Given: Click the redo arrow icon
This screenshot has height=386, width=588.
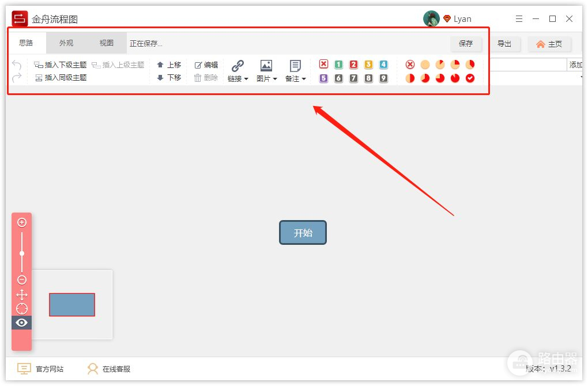Looking at the screenshot, I should pyautogui.click(x=17, y=78).
